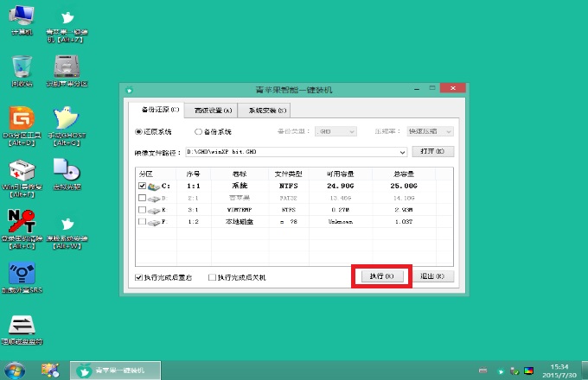Toggle 执行完成后重启 checkbox
588x380 pixels.
click(x=138, y=277)
